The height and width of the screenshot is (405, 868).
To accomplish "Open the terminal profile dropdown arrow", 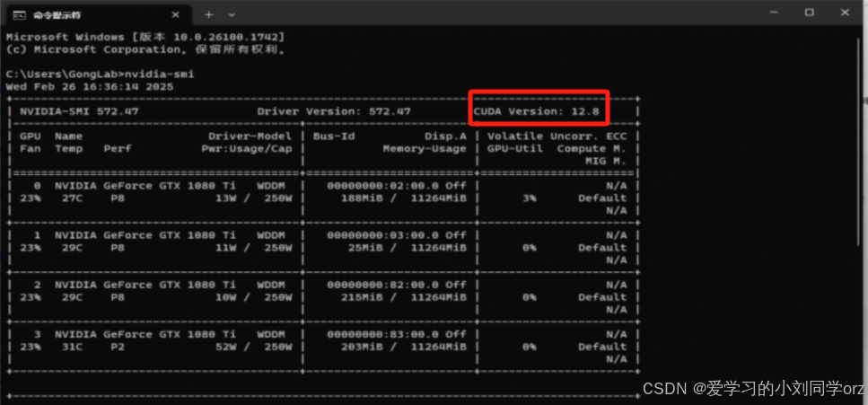I will tap(232, 15).
